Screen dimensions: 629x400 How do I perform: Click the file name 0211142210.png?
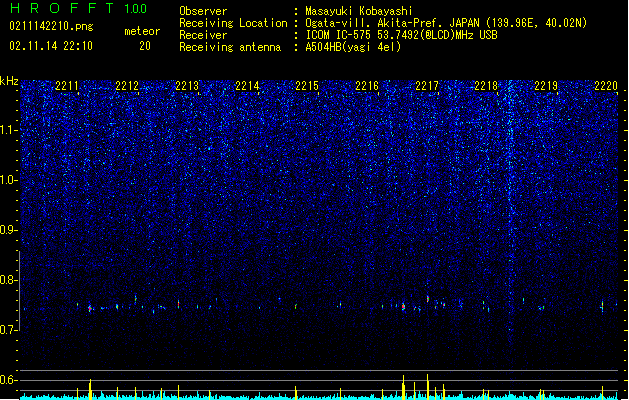click(51, 26)
